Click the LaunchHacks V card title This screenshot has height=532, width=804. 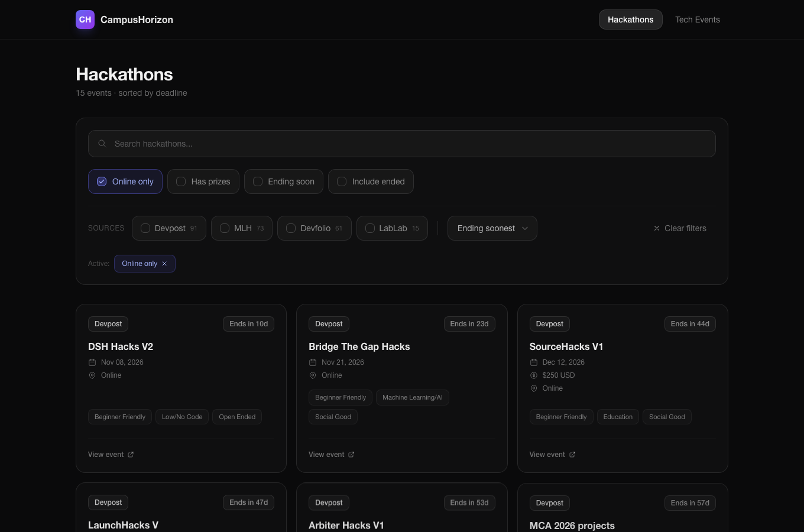pos(123,525)
